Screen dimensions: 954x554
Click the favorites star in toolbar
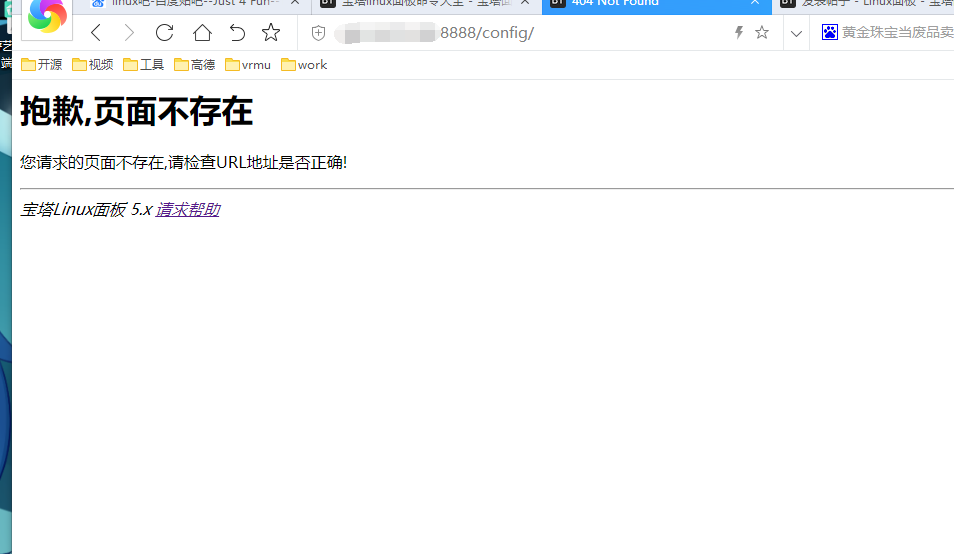coord(271,33)
